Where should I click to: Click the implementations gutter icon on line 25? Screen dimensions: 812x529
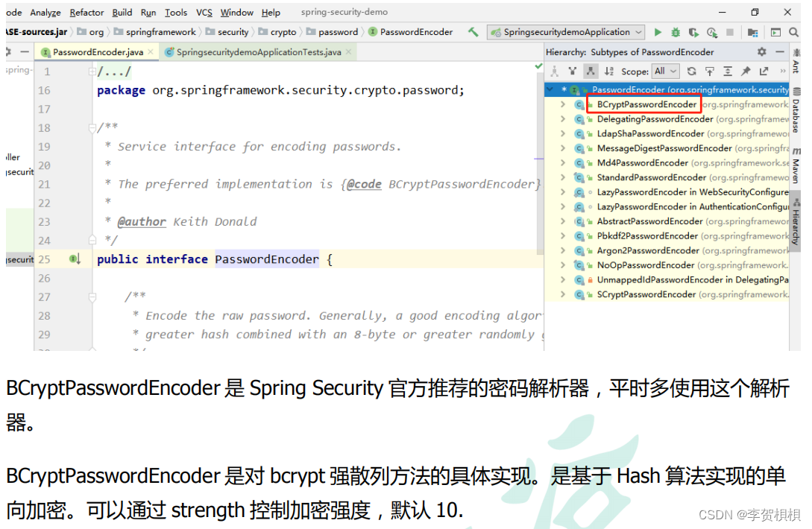pyautogui.click(x=75, y=259)
